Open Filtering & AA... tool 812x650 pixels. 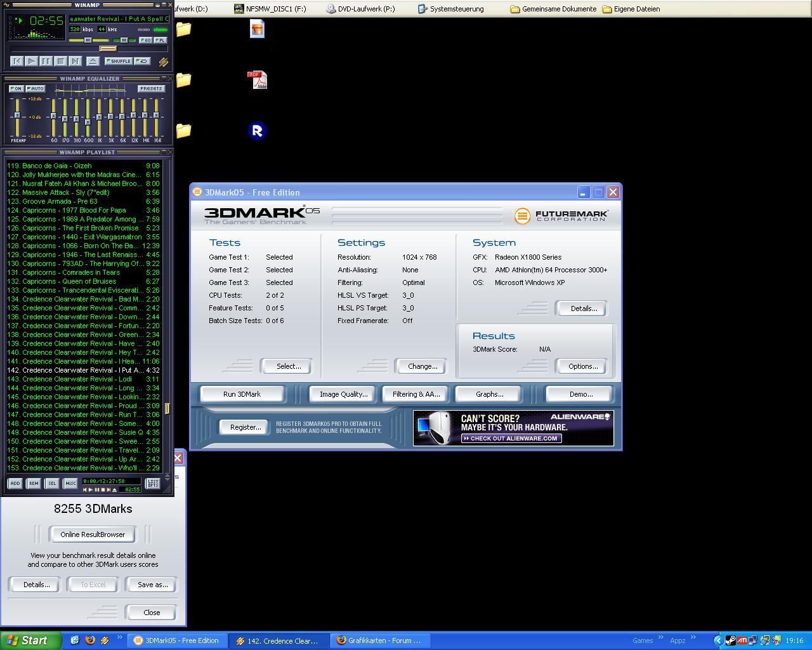pos(416,394)
